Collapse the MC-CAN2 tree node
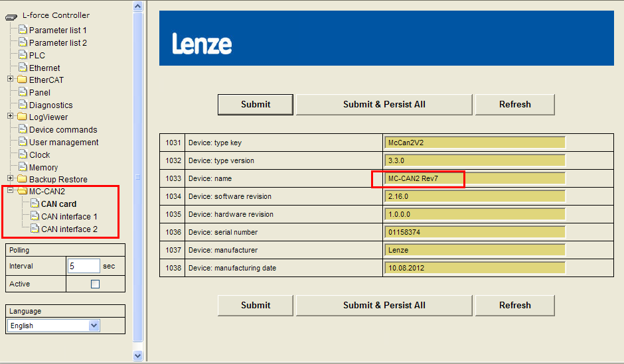The image size is (624, 364). pos(11,192)
